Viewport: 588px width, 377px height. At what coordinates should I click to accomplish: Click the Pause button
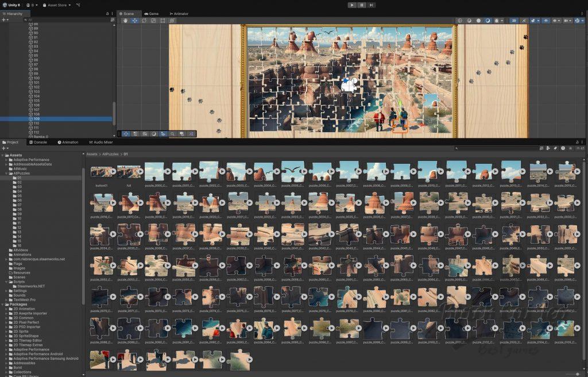click(x=362, y=5)
